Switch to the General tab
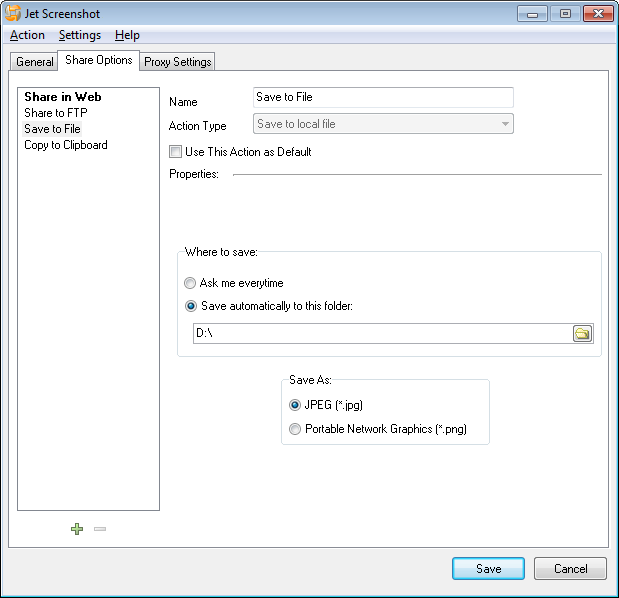This screenshot has width=619, height=598. click(34, 62)
